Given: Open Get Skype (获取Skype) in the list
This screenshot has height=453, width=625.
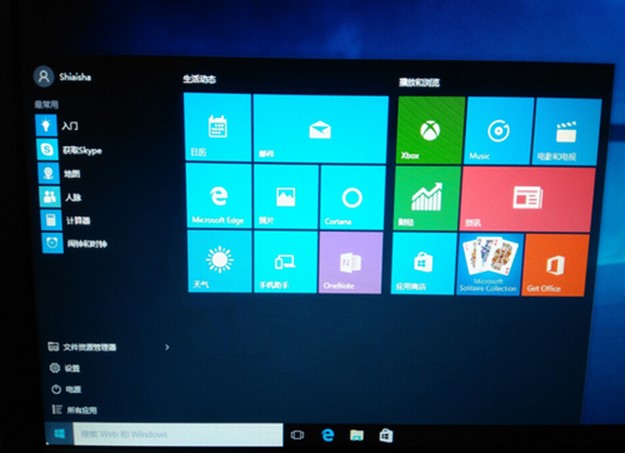Looking at the screenshot, I should [69, 150].
